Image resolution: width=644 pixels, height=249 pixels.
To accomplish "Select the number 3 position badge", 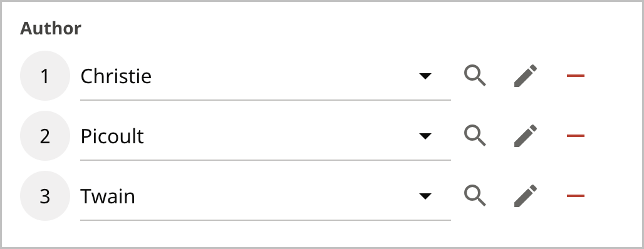I will pyautogui.click(x=45, y=196).
